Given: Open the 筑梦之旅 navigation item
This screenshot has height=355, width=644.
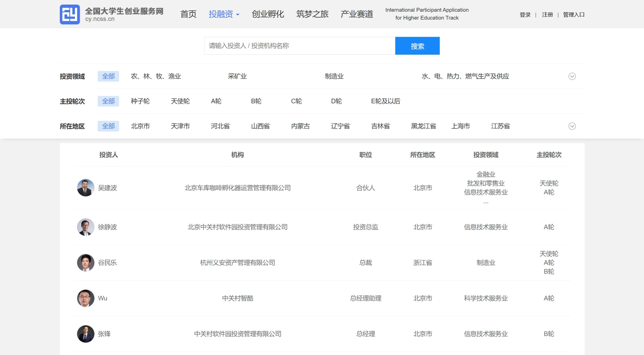Looking at the screenshot, I should [x=312, y=14].
